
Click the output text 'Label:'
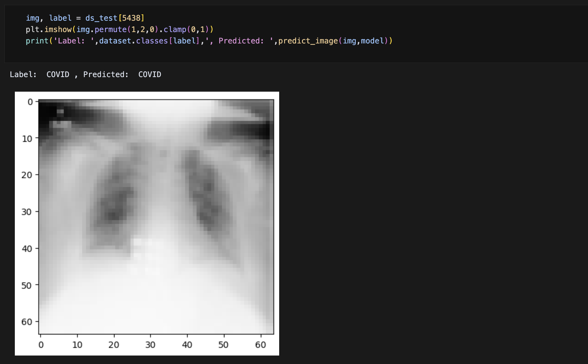click(23, 74)
